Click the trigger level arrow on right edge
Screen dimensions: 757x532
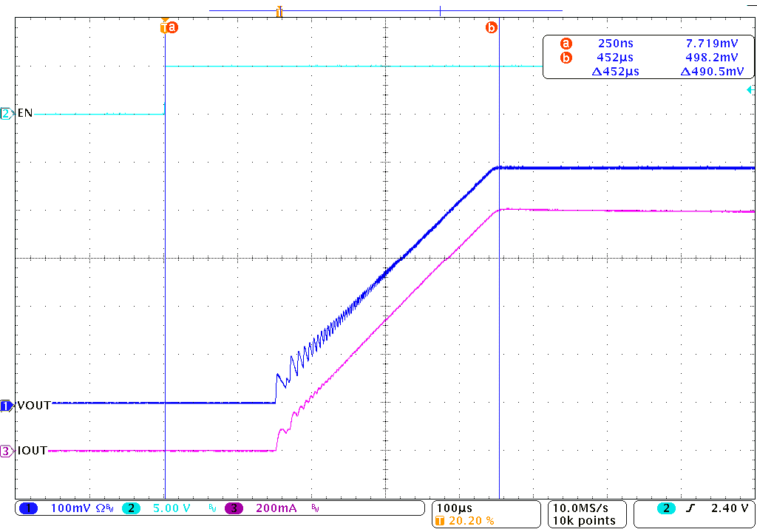point(750,90)
